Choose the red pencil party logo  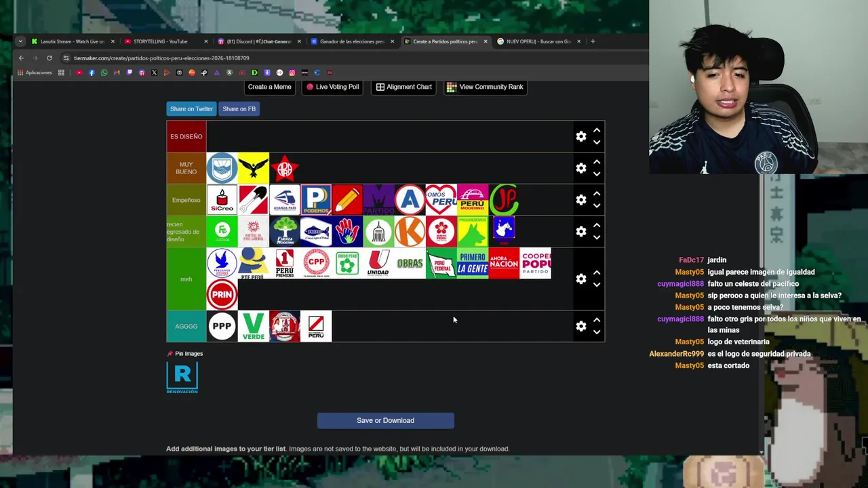(x=347, y=200)
